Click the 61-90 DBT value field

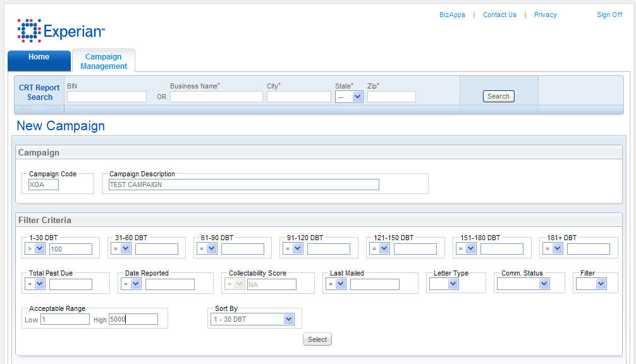(243, 249)
